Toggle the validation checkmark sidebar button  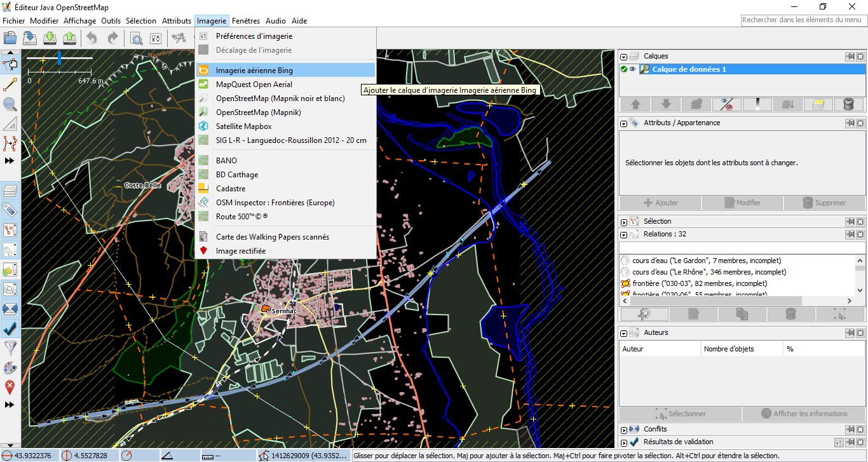pyautogui.click(x=10, y=329)
